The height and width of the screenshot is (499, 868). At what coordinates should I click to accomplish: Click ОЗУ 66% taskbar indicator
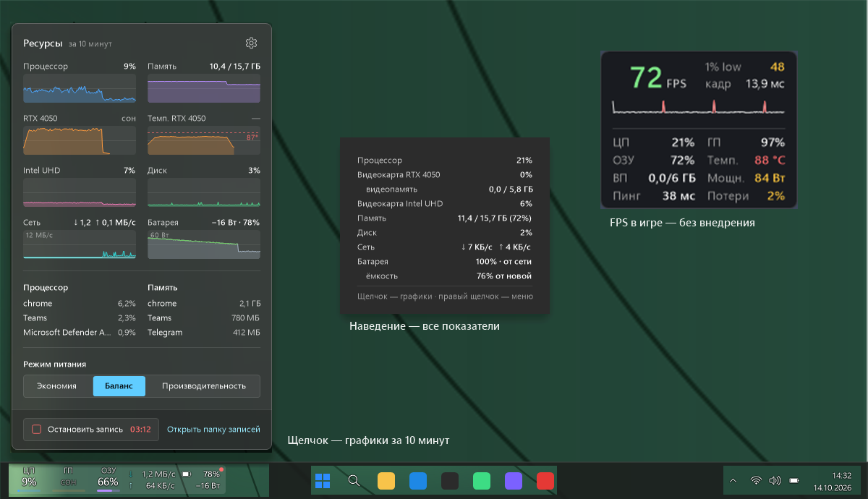(x=109, y=480)
